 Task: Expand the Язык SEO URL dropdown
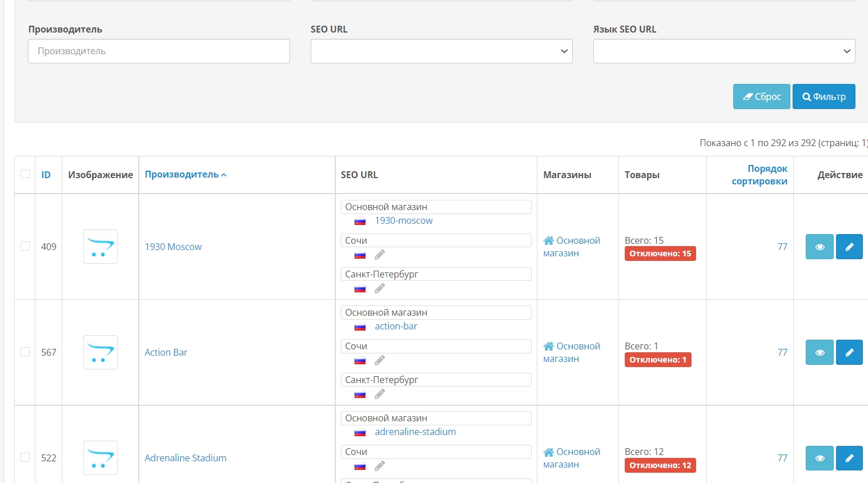pos(724,51)
